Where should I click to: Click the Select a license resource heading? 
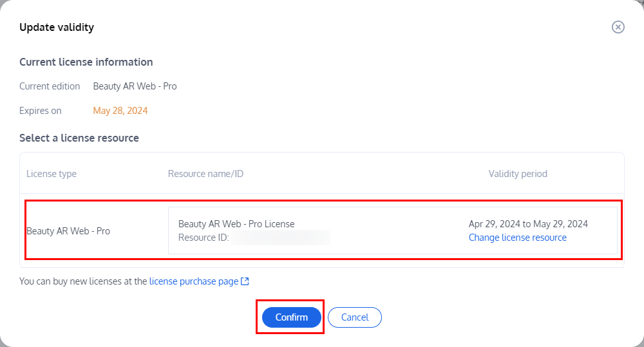point(79,138)
